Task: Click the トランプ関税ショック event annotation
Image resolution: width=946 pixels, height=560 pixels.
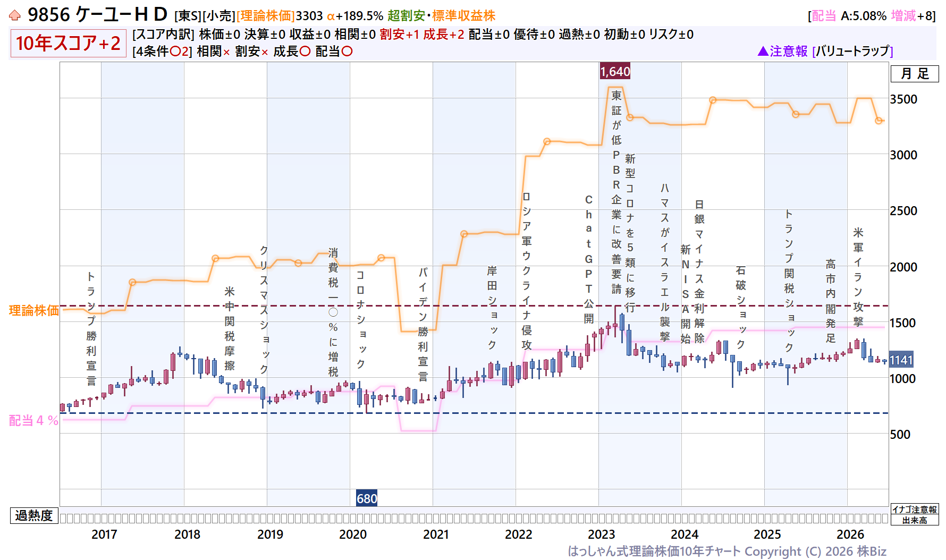Action: [x=789, y=281]
